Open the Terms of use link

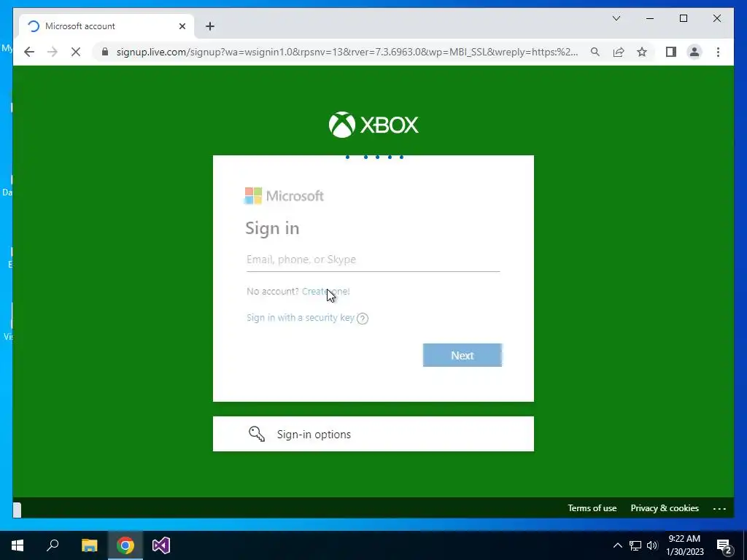click(x=592, y=508)
